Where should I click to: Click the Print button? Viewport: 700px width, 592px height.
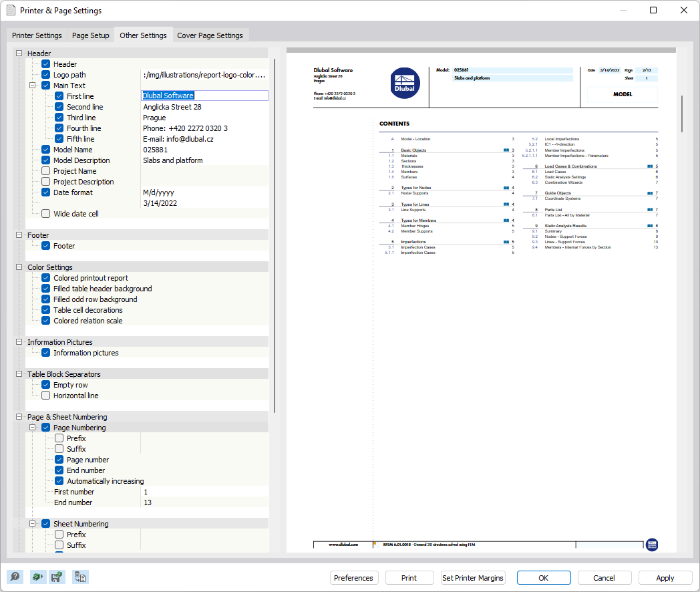point(409,578)
